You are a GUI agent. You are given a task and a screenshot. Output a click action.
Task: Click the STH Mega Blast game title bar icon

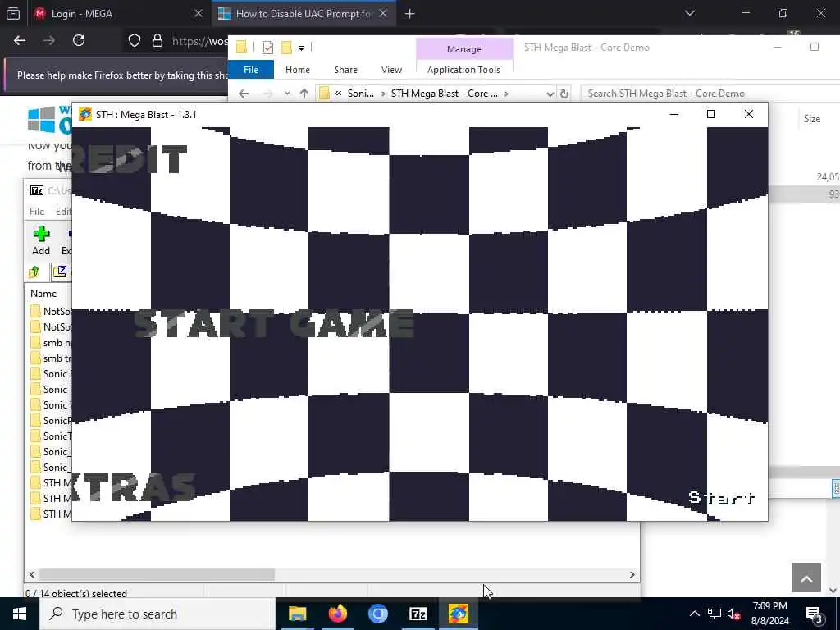coord(84,114)
